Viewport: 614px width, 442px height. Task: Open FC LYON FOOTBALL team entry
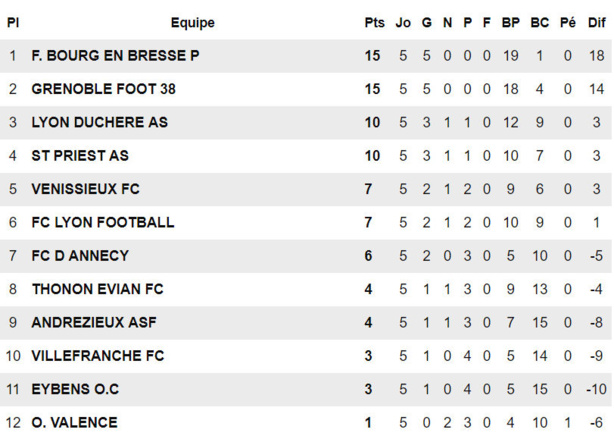pos(102,222)
